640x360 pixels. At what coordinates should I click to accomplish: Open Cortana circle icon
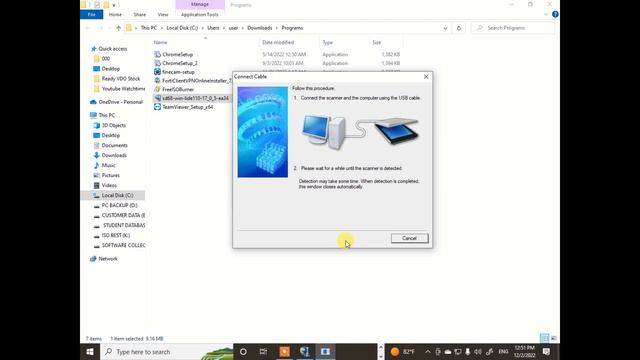pyautogui.click(x=243, y=351)
